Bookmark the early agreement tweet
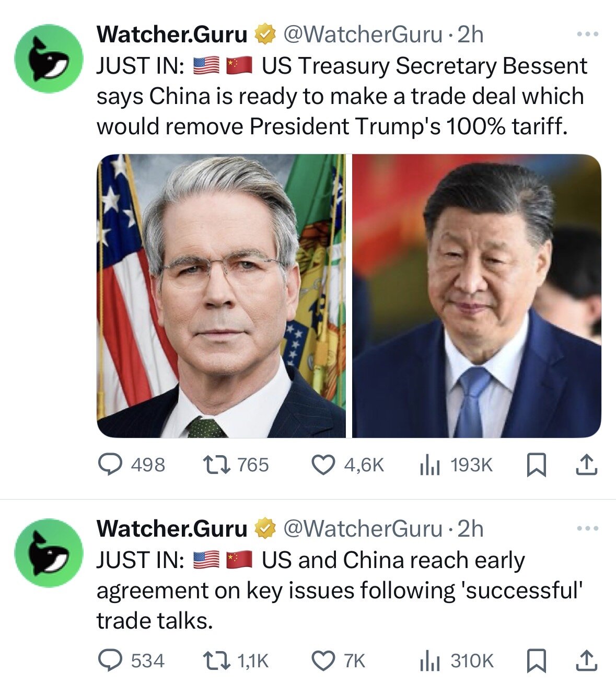This screenshot has height=695, width=616. [536, 661]
